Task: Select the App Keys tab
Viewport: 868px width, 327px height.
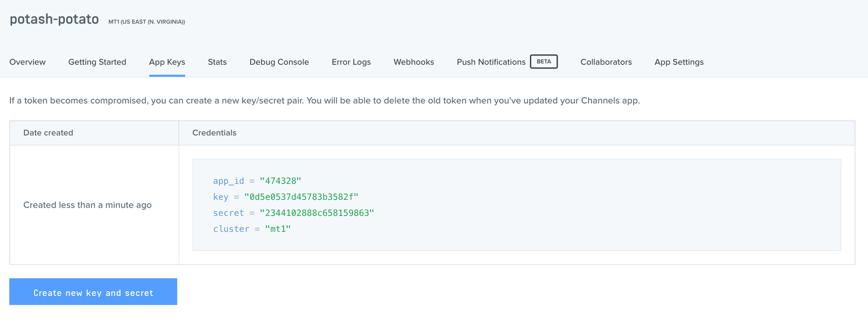Action: pyautogui.click(x=167, y=62)
